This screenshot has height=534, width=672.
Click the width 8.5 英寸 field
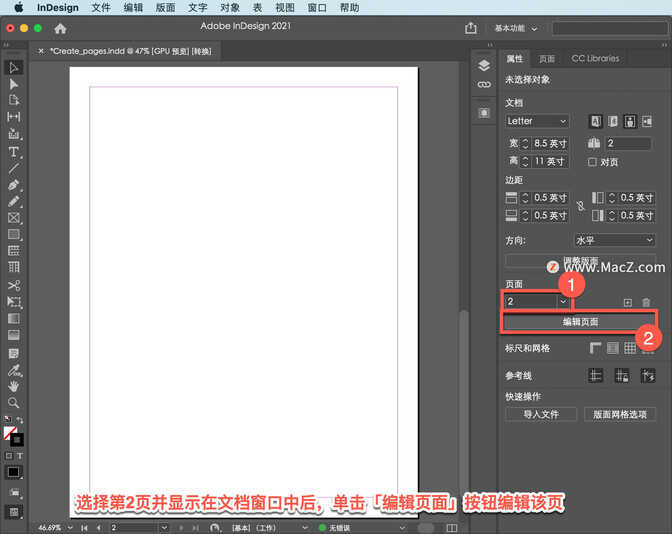[x=550, y=143]
